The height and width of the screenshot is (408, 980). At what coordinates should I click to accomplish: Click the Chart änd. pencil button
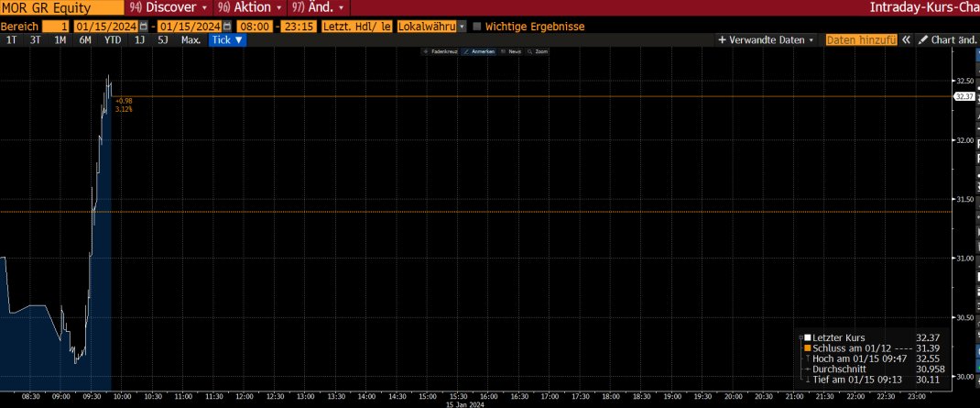click(x=947, y=40)
